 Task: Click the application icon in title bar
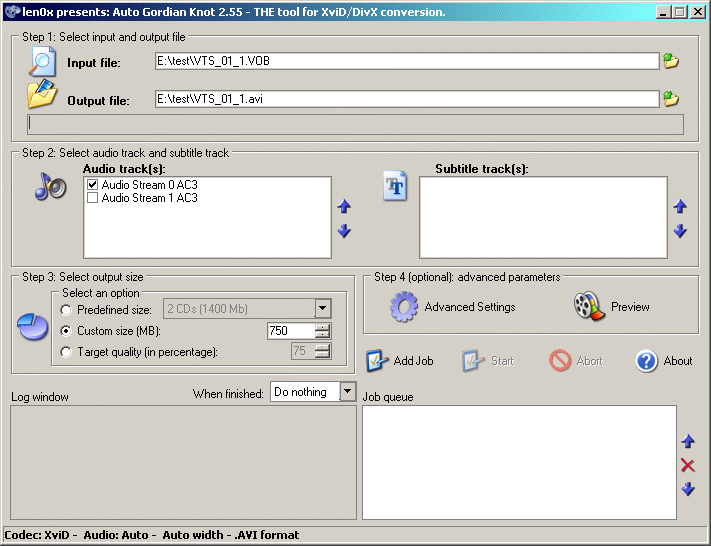tap(12, 11)
